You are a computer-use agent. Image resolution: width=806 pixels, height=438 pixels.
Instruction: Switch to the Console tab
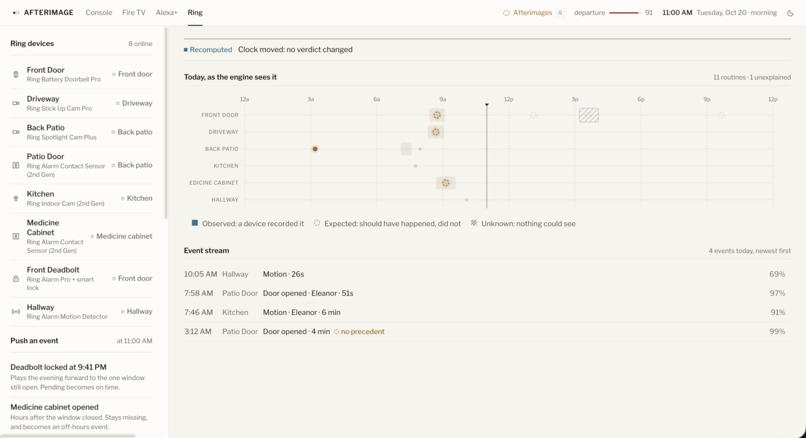99,12
